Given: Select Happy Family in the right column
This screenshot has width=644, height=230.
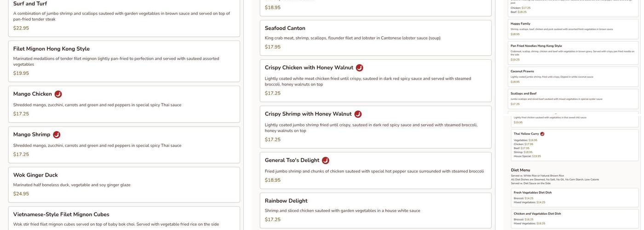Looking at the screenshot, I should coord(520,24).
